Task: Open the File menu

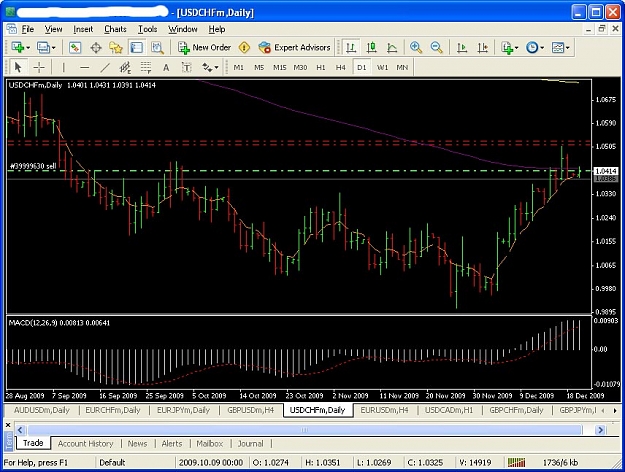Action: pyautogui.click(x=28, y=29)
